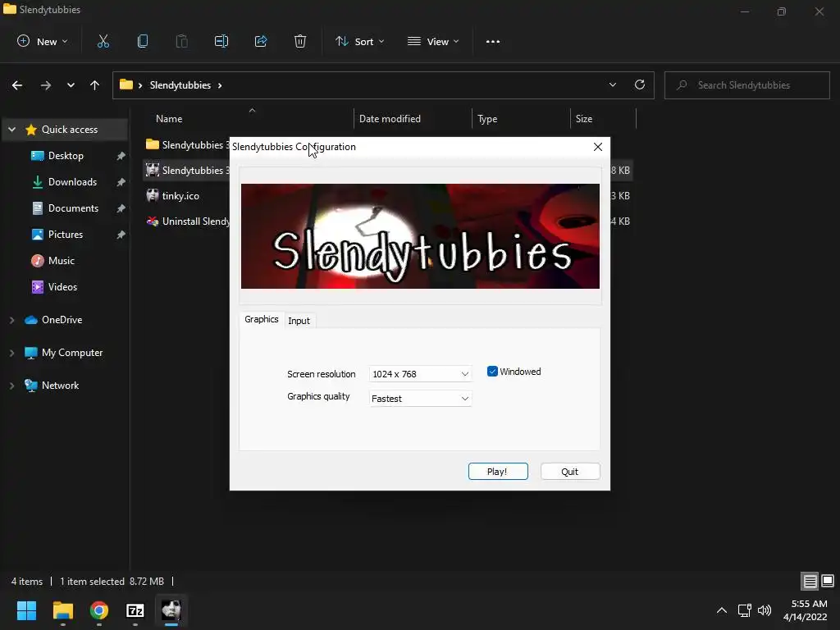
Task: Go back with the left arrow
Action: tap(17, 85)
